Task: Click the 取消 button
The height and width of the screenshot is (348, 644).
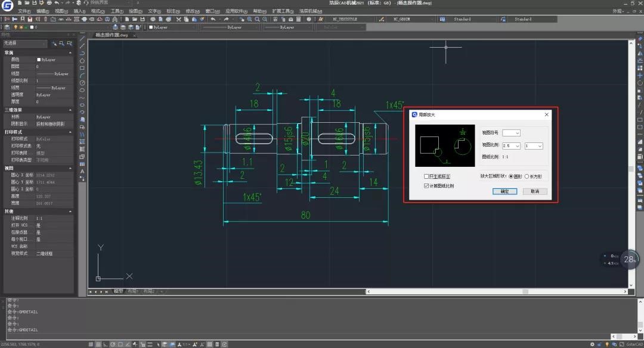Action: (534, 191)
